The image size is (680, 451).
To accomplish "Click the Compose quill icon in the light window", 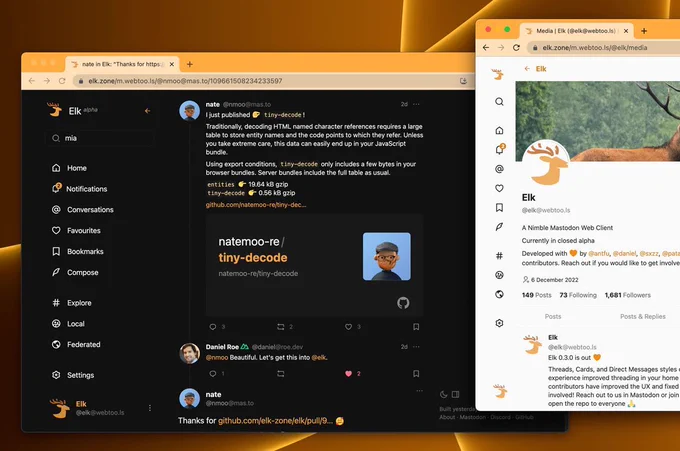I will click(499, 226).
